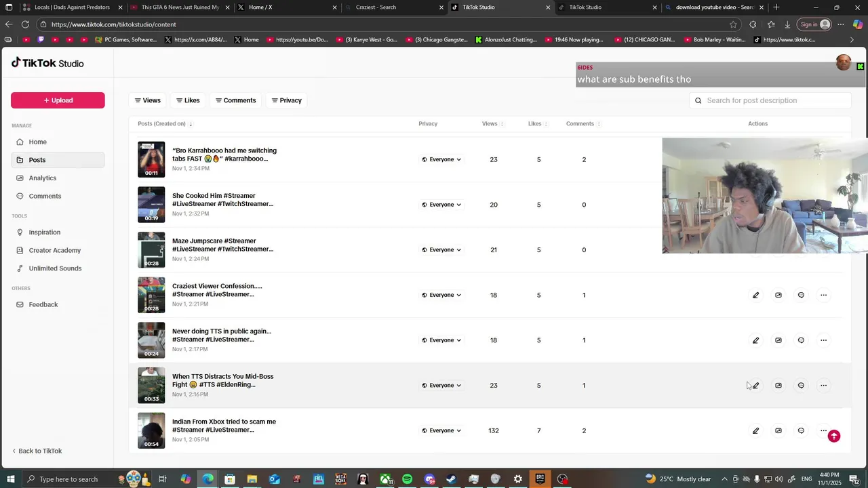The image size is (868, 488).
Task: Change privacy for Bro Karrahbooo post
Action: [x=441, y=159]
